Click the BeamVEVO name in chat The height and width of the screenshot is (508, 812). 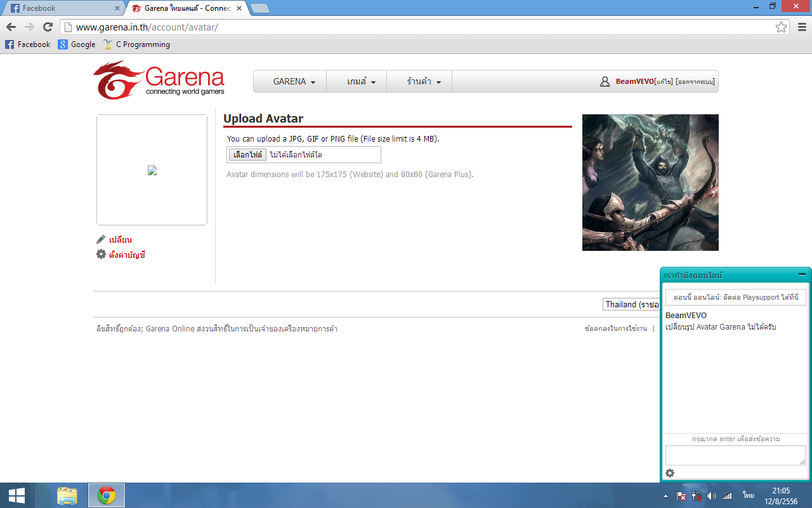click(x=686, y=316)
